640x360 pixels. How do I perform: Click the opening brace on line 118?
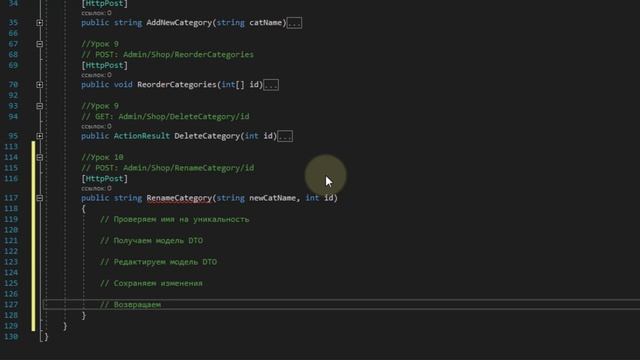(84, 209)
